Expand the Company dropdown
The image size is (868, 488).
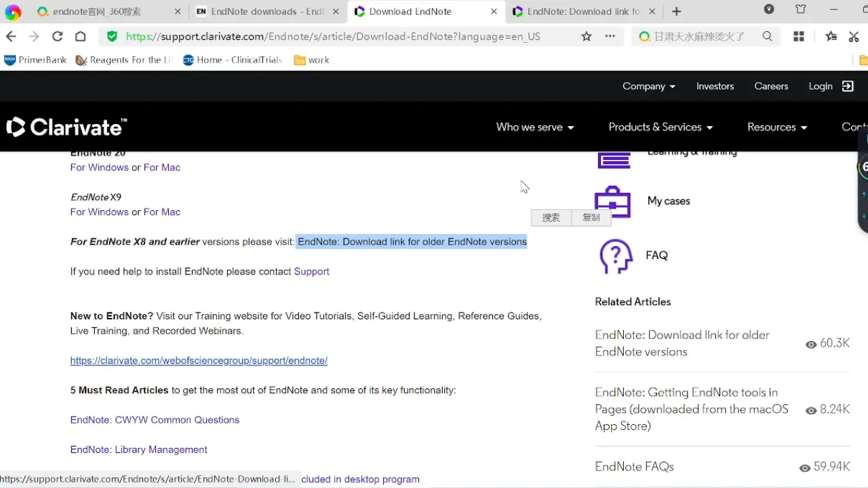649,86
